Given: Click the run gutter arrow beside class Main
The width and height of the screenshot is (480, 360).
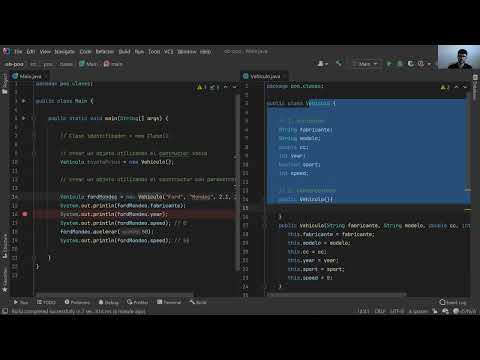Looking at the screenshot, I should (24, 101).
